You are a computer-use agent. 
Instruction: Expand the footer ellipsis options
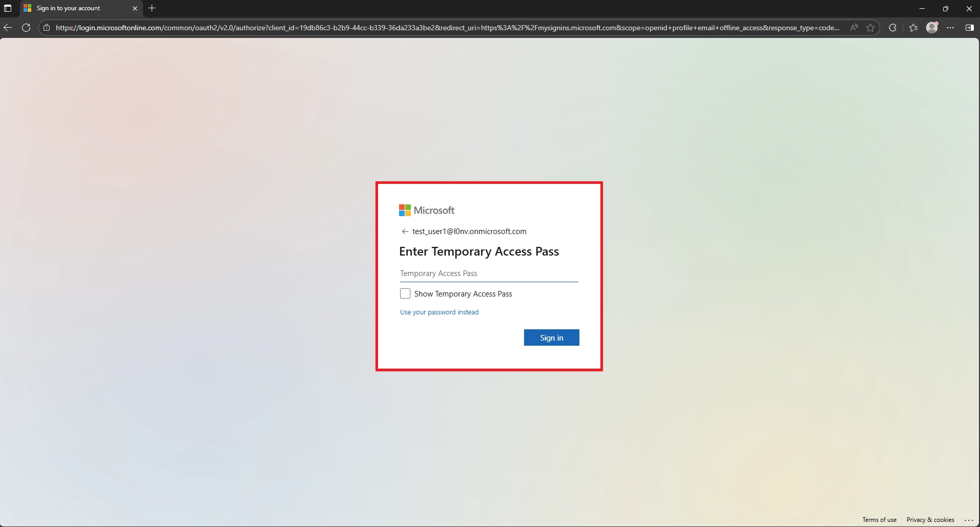click(968, 520)
